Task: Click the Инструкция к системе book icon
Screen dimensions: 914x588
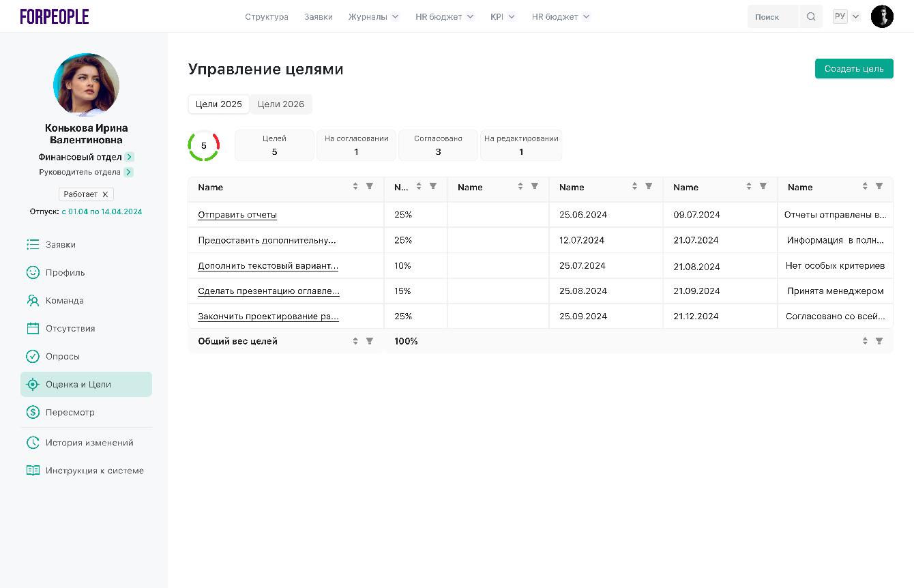Action: pyautogui.click(x=33, y=471)
